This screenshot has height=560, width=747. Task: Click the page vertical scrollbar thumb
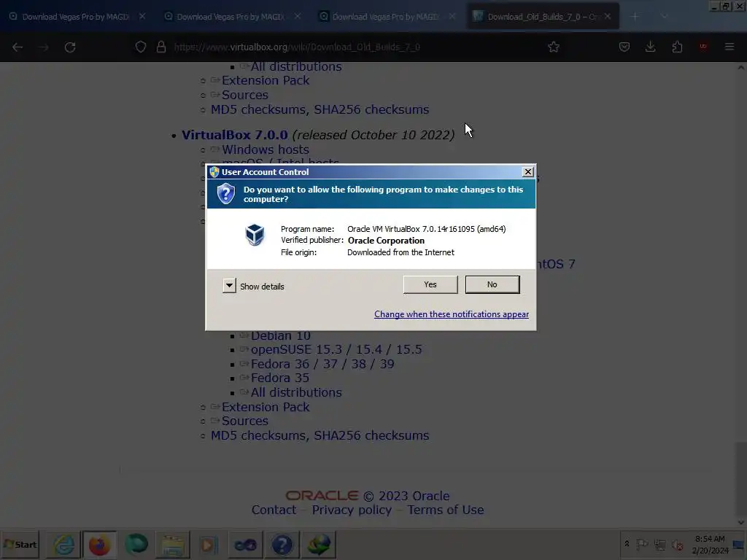coord(741,480)
